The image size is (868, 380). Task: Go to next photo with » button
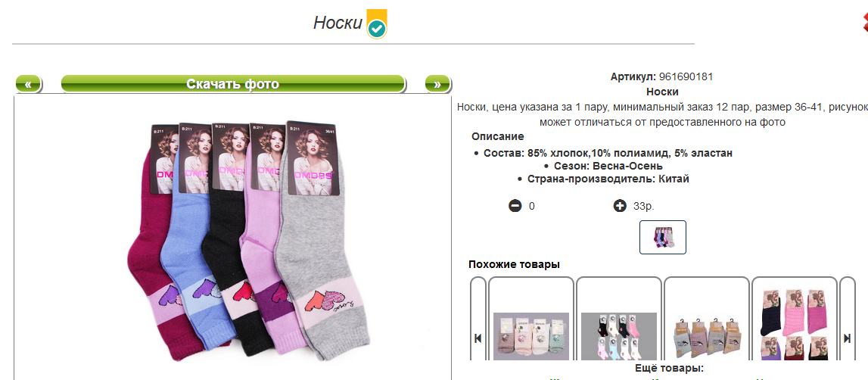pos(437,84)
